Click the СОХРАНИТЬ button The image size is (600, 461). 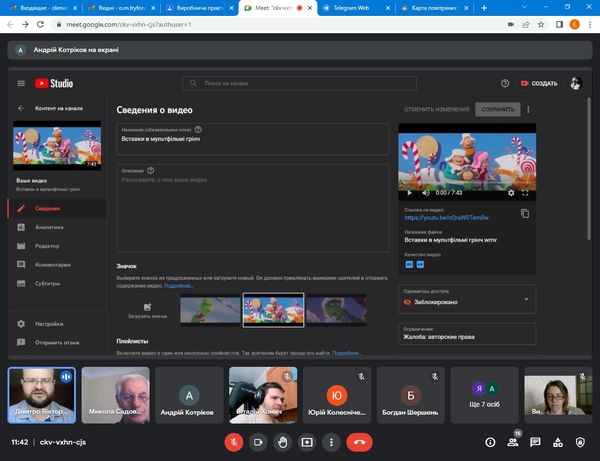(497, 109)
